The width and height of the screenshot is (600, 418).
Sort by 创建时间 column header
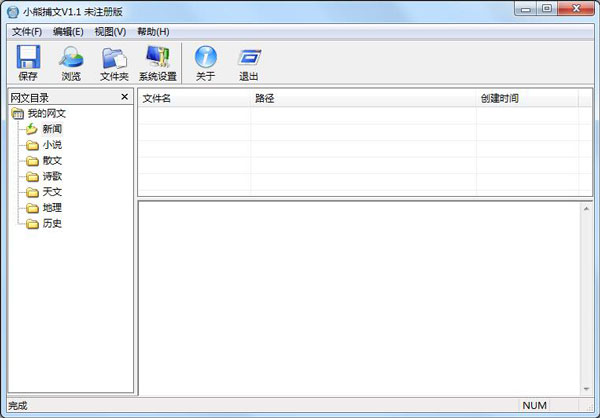(527, 98)
